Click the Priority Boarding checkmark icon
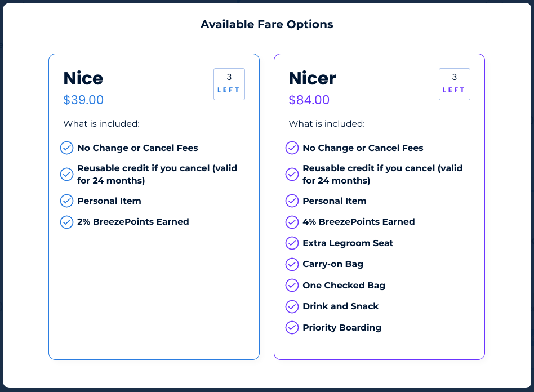Image resolution: width=534 pixels, height=392 pixels. [x=292, y=328]
